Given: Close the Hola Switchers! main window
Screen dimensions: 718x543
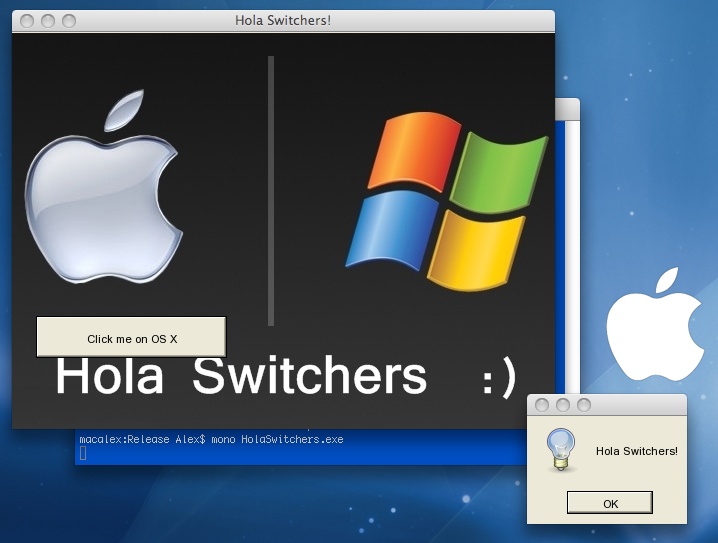Looking at the screenshot, I should 27,21.
